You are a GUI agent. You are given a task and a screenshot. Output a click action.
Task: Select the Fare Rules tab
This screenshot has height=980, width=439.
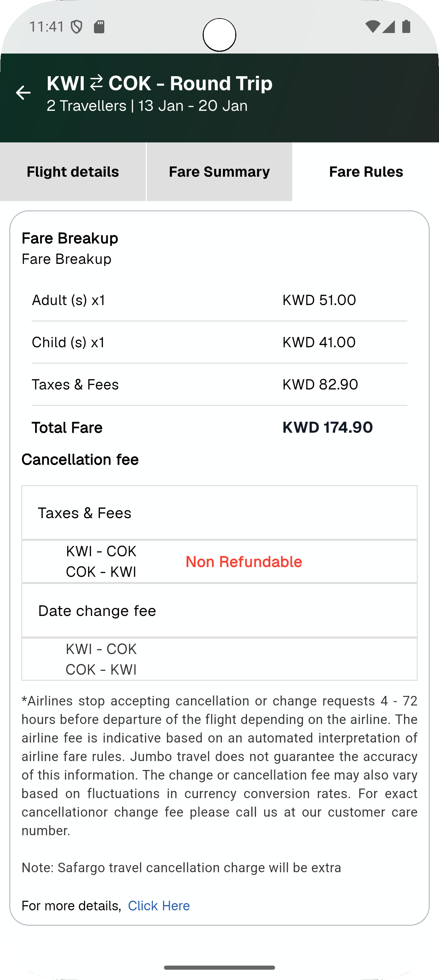click(x=366, y=172)
